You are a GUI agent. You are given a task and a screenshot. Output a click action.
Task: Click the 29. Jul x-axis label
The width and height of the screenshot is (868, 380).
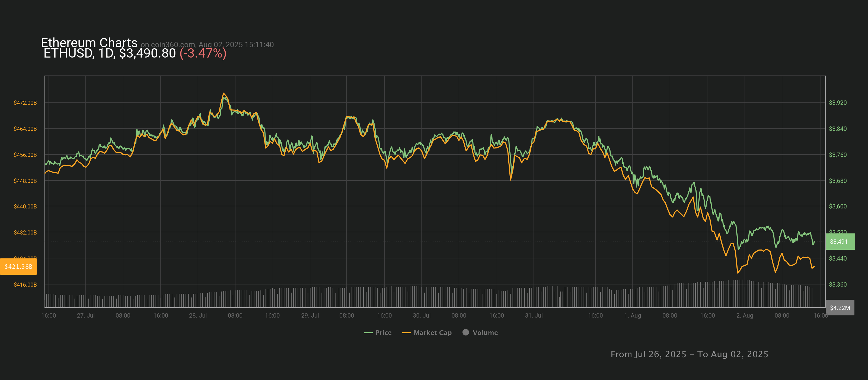coord(310,315)
